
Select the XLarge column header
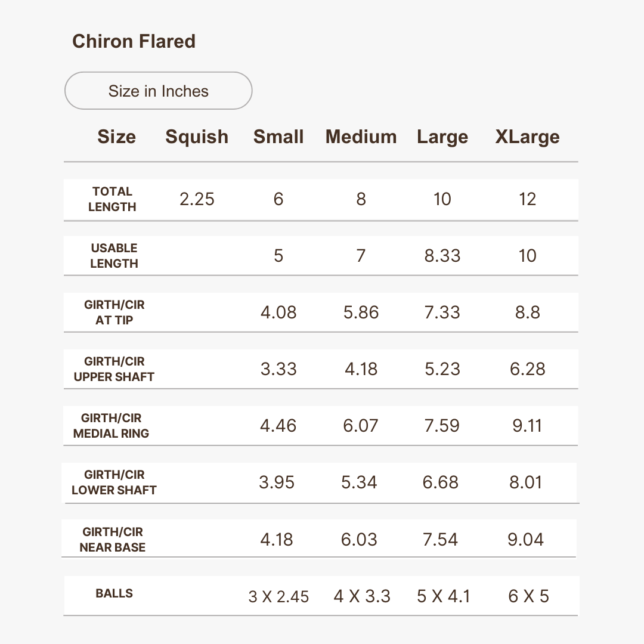[x=527, y=137]
